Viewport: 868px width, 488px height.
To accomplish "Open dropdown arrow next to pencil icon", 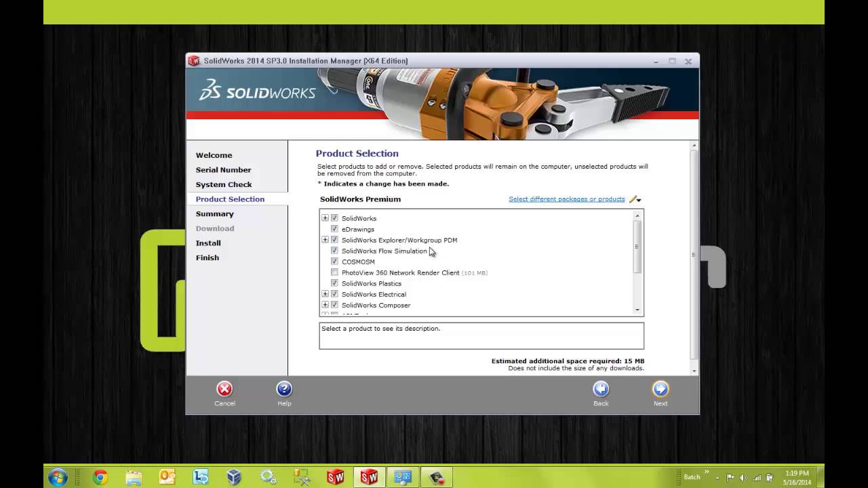I will coord(639,201).
